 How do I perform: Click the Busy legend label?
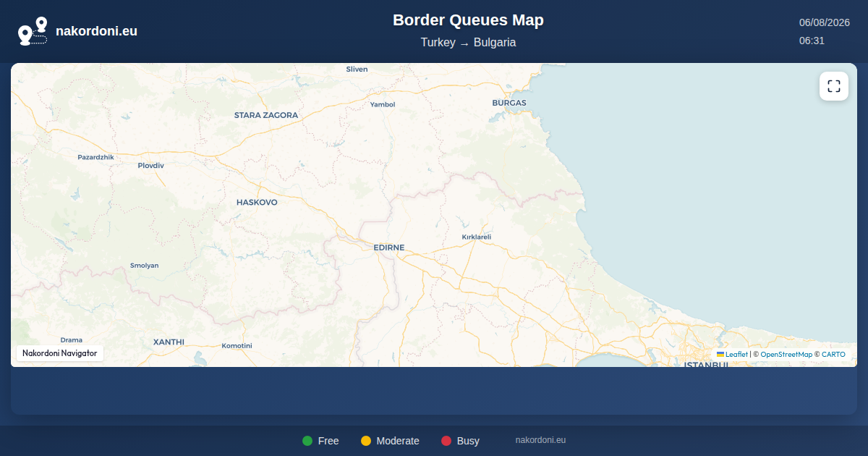(x=468, y=441)
